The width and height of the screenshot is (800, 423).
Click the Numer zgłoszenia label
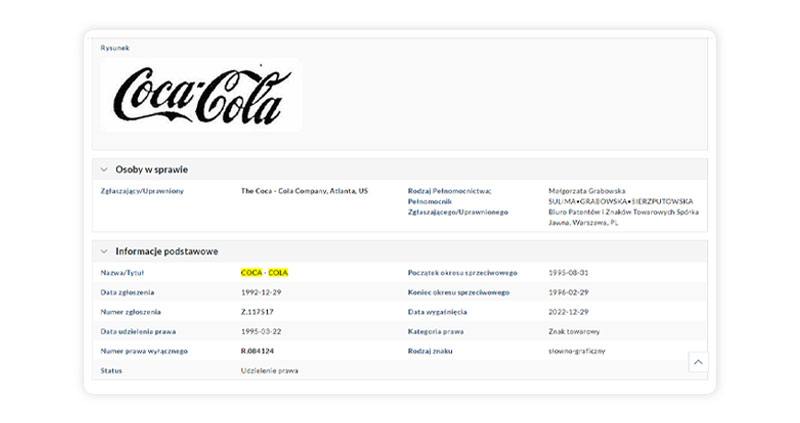(131, 312)
